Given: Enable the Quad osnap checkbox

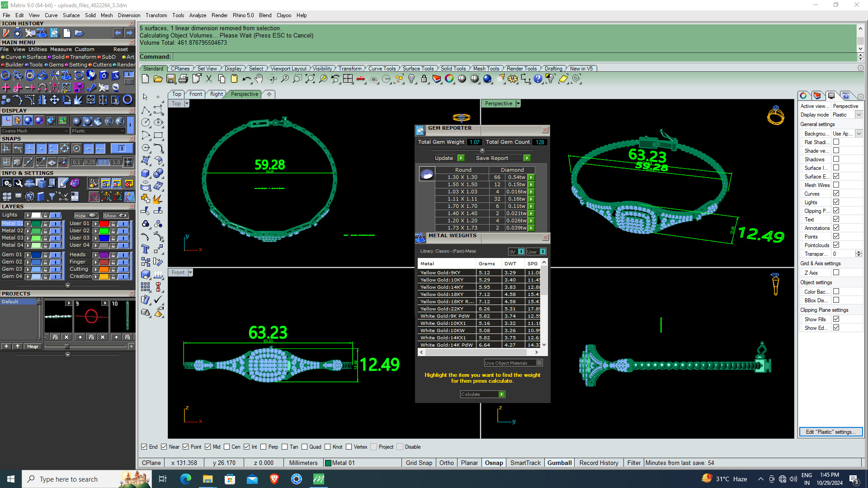Looking at the screenshot, I should coord(305,447).
